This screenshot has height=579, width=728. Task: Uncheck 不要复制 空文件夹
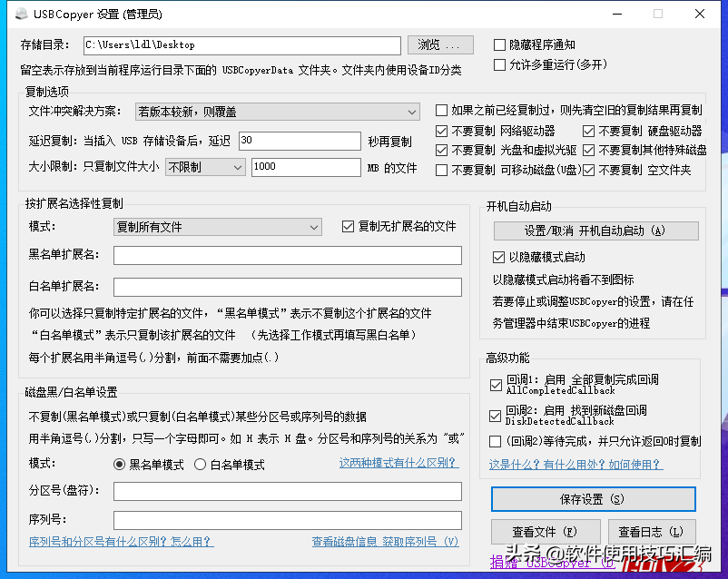click(x=589, y=171)
